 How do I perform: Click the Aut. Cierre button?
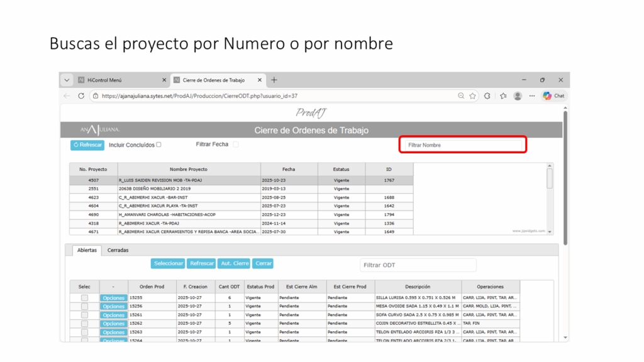235,263
